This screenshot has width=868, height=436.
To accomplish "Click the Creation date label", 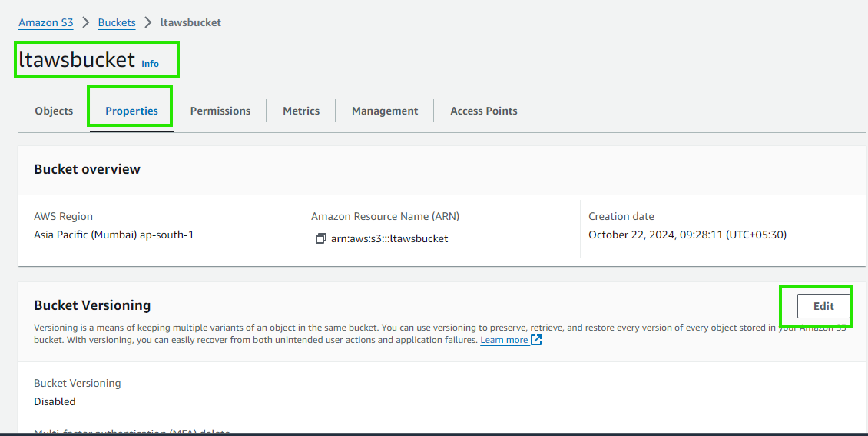I will coord(621,217).
